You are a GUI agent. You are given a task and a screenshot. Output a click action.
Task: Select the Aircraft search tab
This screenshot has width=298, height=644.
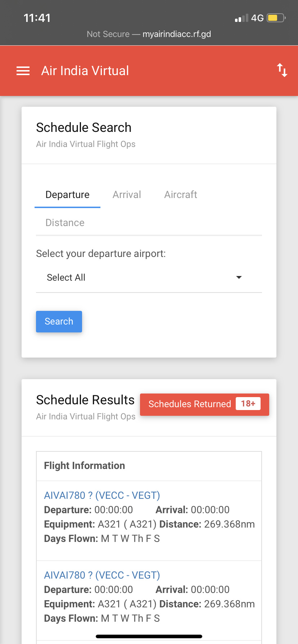click(181, 195)
